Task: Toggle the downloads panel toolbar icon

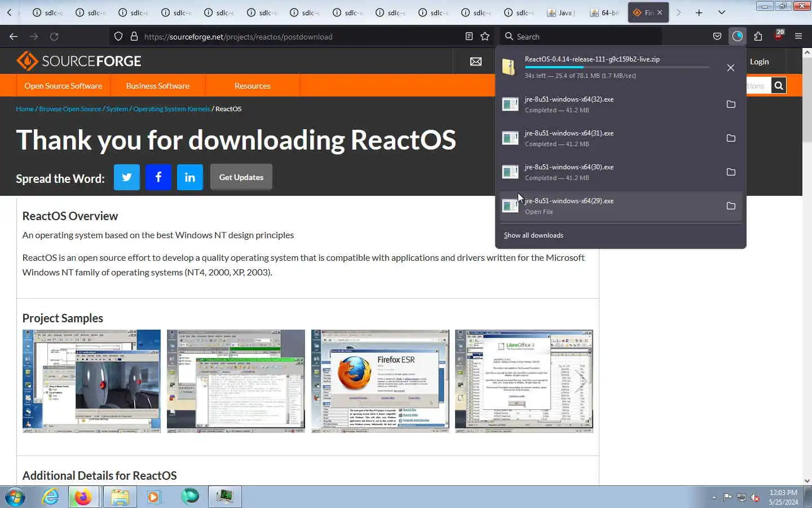Action: click(738, 36)
